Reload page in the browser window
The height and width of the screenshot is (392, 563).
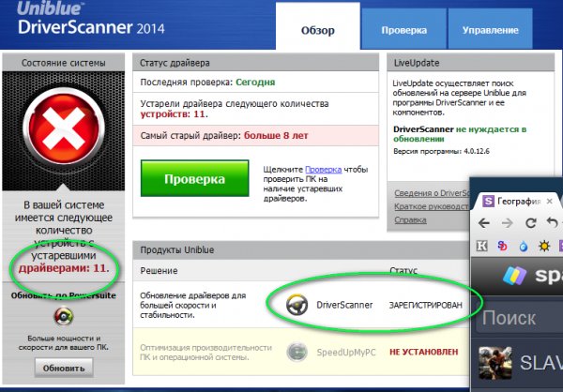pyautogui.click(x=531, y=223)
